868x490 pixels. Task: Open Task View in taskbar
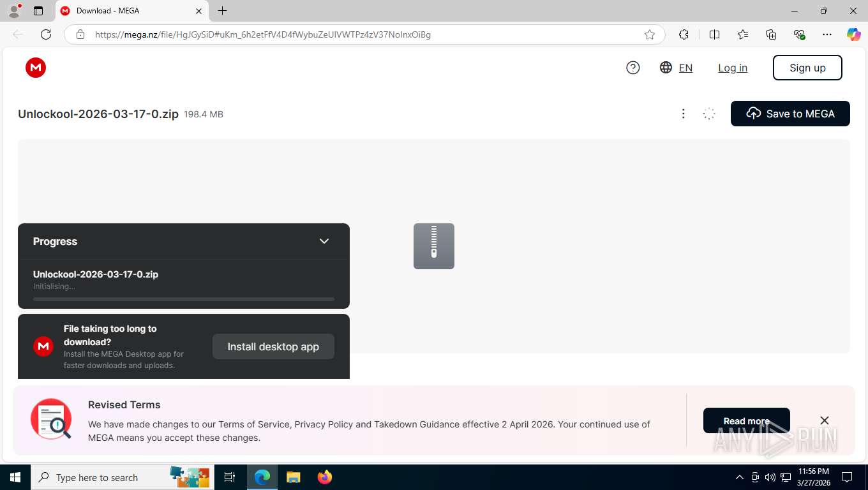click(230, 477)
